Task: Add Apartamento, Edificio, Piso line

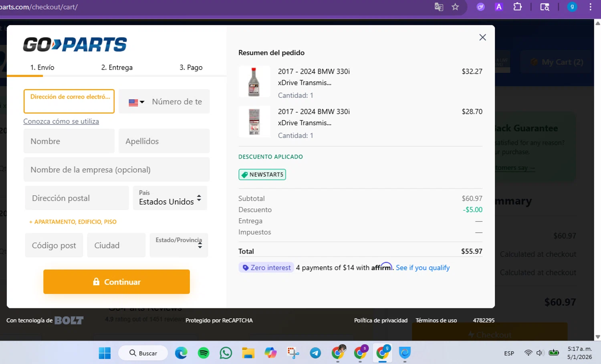Action: (73, 222)
